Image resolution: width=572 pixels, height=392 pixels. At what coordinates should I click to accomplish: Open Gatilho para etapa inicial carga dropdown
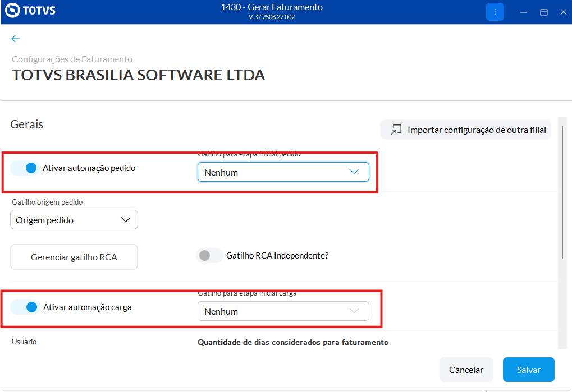[x=283, y=311]
